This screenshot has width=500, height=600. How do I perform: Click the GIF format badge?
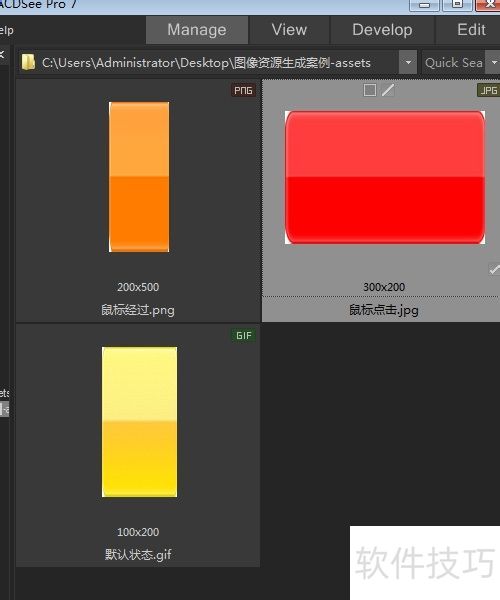243,336
